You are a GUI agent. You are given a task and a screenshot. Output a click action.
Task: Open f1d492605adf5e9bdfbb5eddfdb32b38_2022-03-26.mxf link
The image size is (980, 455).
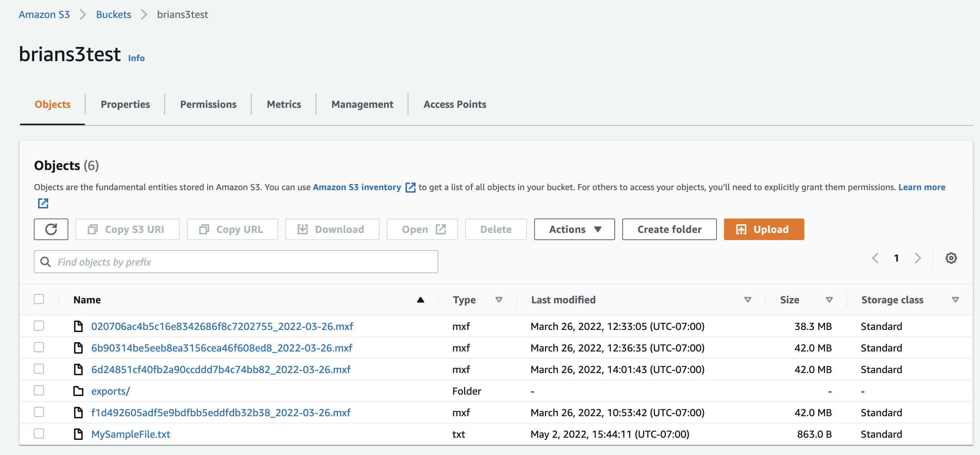(221, 412)
